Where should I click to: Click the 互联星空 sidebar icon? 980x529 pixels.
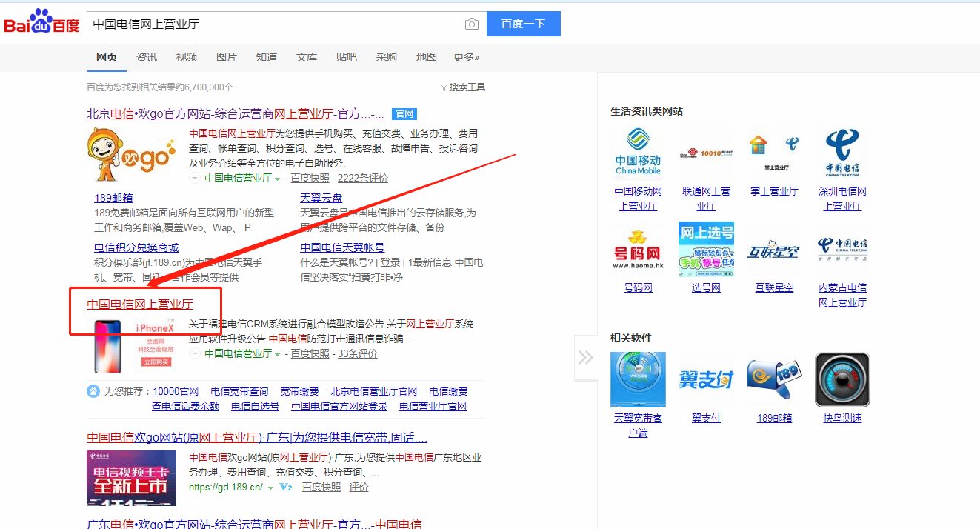pyautogui.click(x=773, y=250)
